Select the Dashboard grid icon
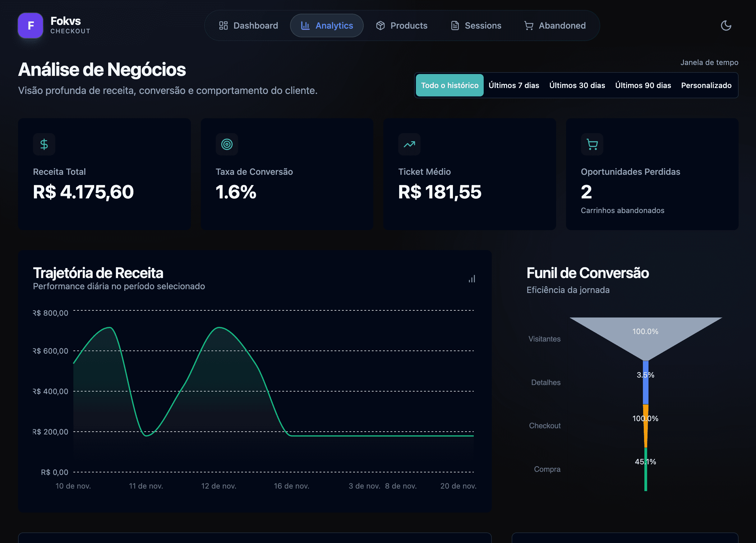This screenshot has width=756, height=543. (224, 26)
